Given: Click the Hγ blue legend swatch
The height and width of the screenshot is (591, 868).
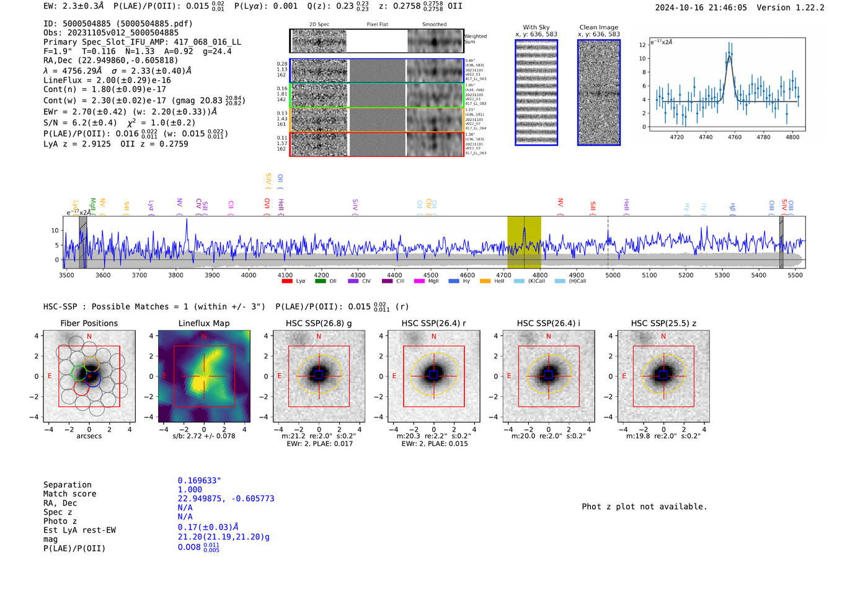Looking at the screenshot, I should [454, 281].
